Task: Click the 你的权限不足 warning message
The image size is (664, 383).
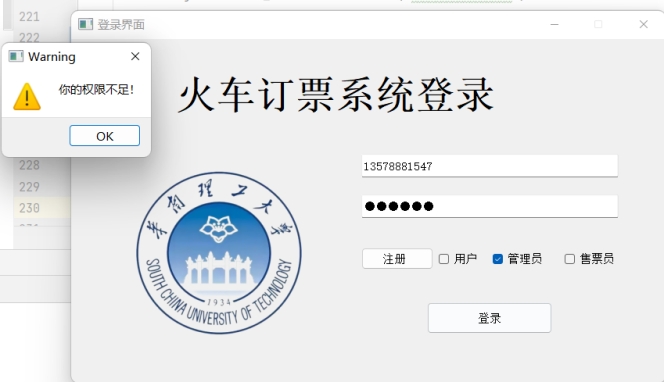Action: (x=96, y=89)
